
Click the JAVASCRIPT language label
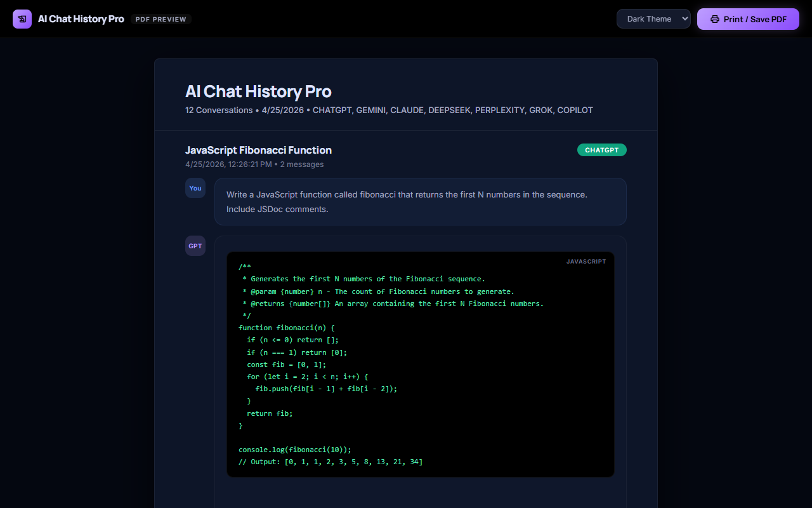[586, 262]
